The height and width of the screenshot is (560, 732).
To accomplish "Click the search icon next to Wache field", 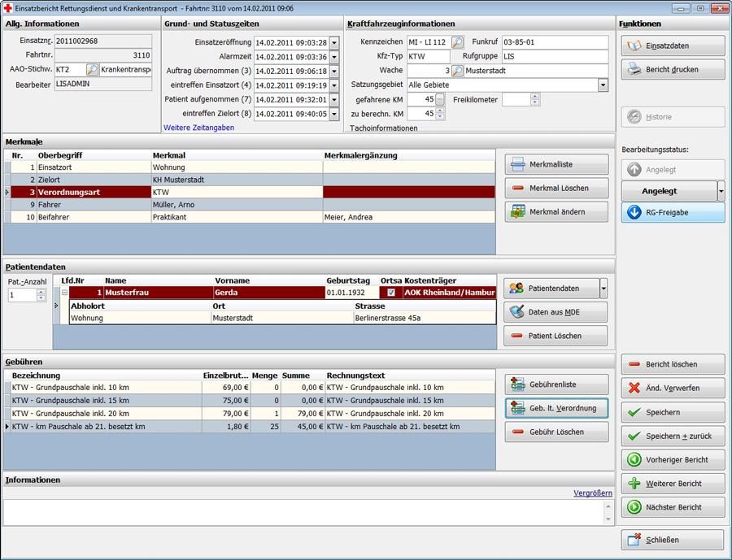I will click(457, 71).
